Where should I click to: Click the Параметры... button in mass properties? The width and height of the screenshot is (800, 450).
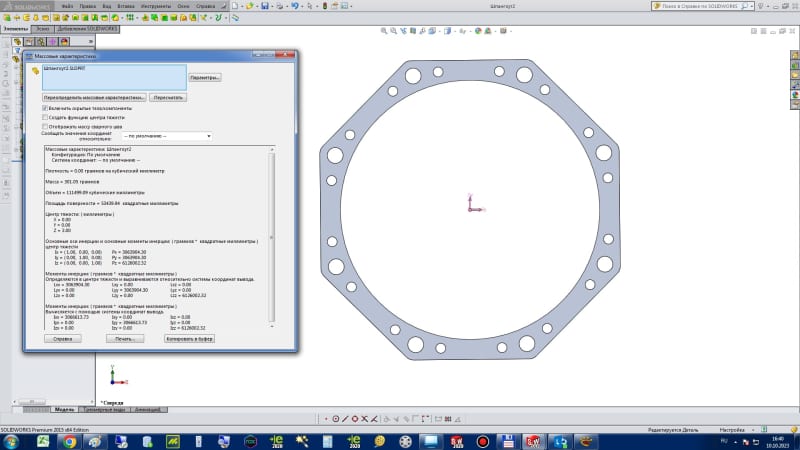tap(205, 78)
